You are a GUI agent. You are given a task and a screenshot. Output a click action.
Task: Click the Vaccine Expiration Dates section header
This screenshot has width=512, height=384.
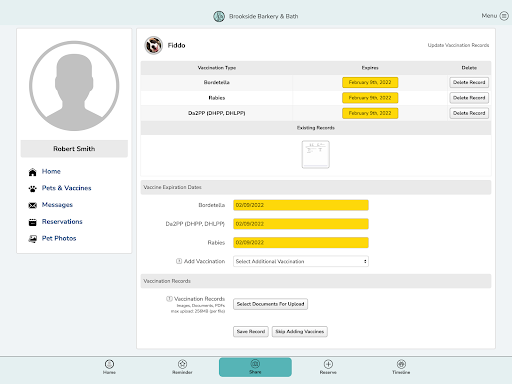tap(316, 187)
